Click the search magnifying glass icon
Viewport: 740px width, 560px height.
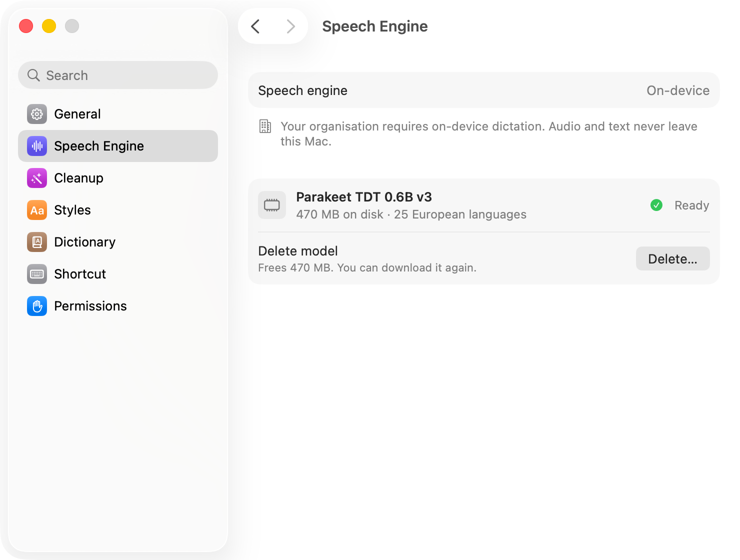click(x=33, y=75)
